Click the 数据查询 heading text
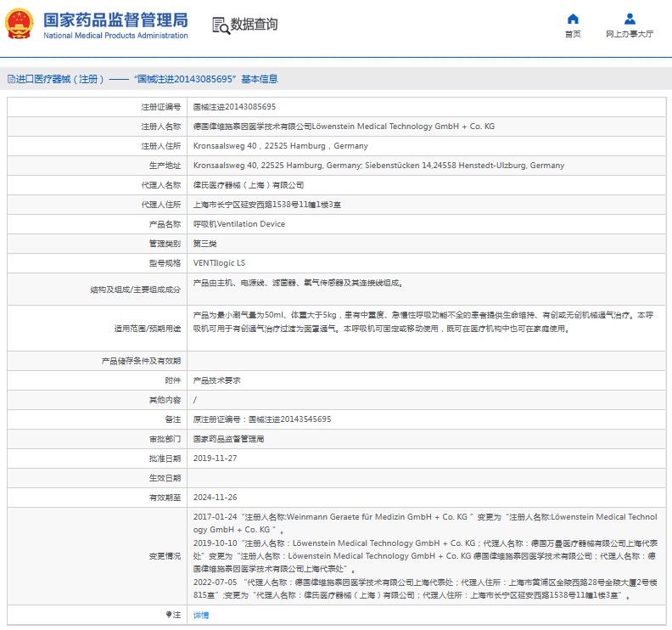672x630 pixels. [x=255, y=24]
